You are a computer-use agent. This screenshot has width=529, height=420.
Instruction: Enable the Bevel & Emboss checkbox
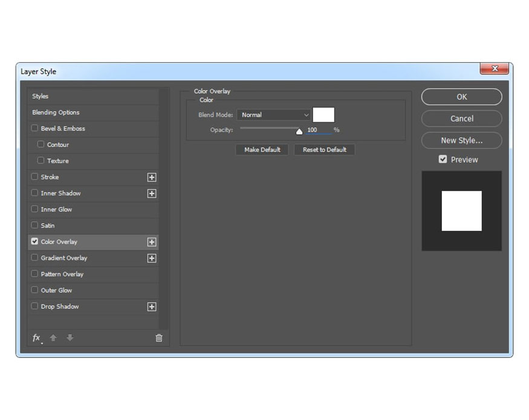[34, 128]
